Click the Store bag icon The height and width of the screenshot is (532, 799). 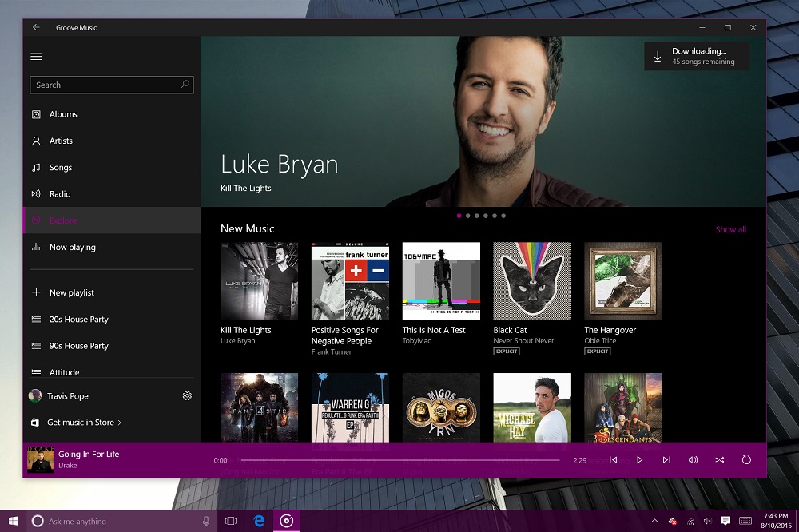pyautogui.click(x=35, y=423)
